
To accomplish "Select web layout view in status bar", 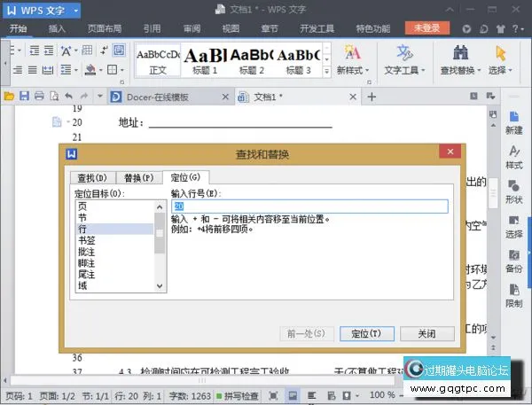I will (331, 395).
